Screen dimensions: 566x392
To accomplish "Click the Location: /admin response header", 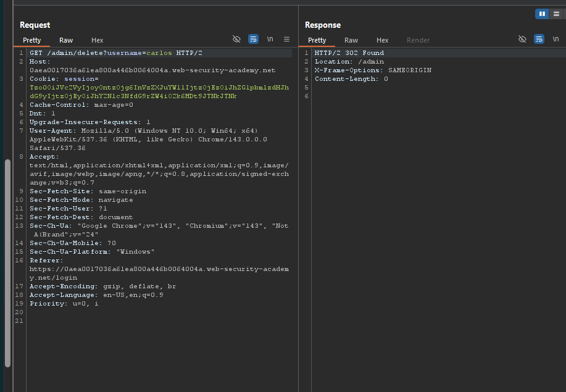I will pyautogui.click(x=349, y=62).
